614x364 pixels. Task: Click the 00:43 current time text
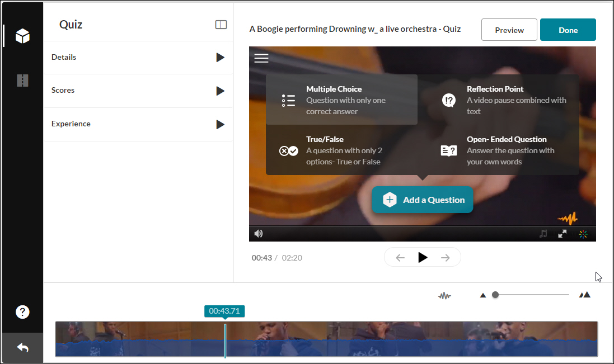coord(261,258)
